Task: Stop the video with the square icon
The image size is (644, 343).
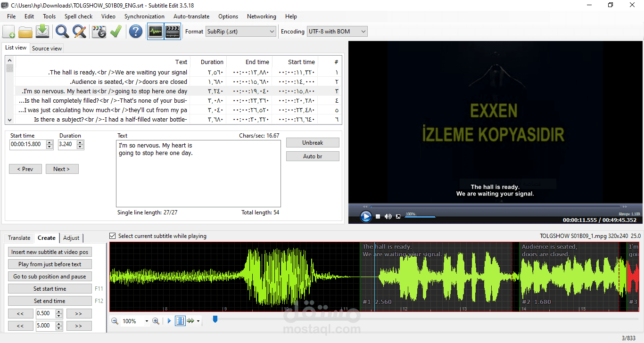Action: 378,217
